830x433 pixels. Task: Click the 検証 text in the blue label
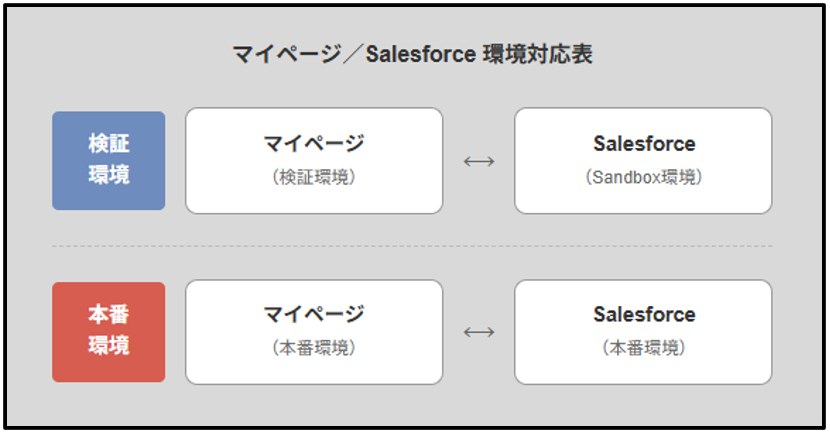click(109, 145)
